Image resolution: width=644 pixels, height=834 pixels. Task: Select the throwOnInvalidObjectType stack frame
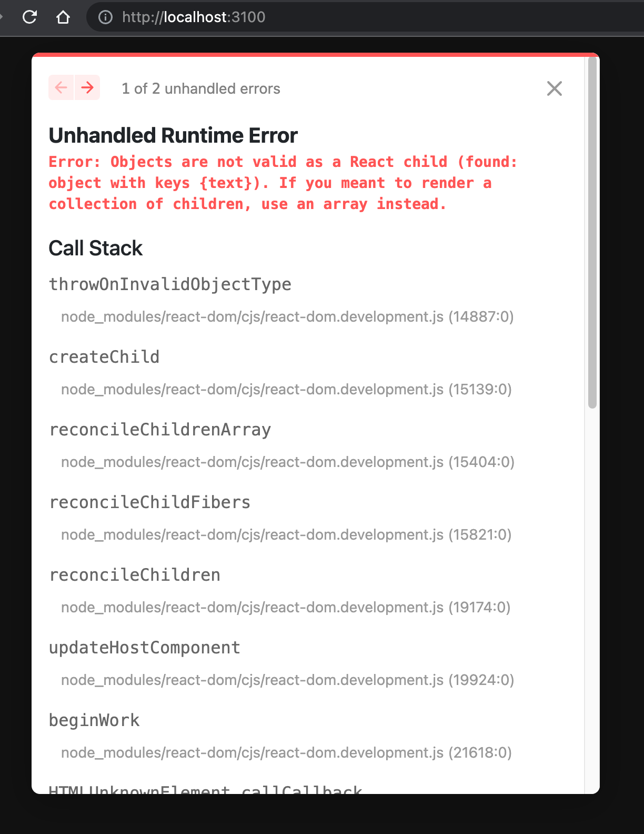click(170, 284)
